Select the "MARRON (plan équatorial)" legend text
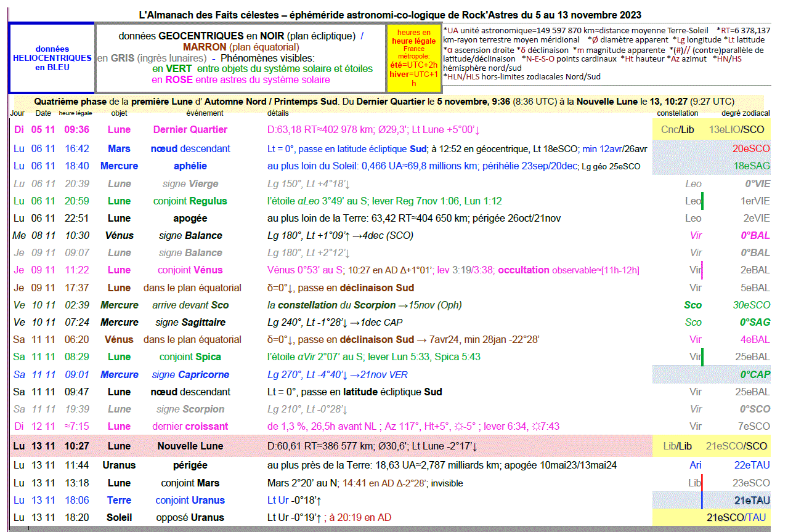Screen dimensions: 788x532 point(241,47)
